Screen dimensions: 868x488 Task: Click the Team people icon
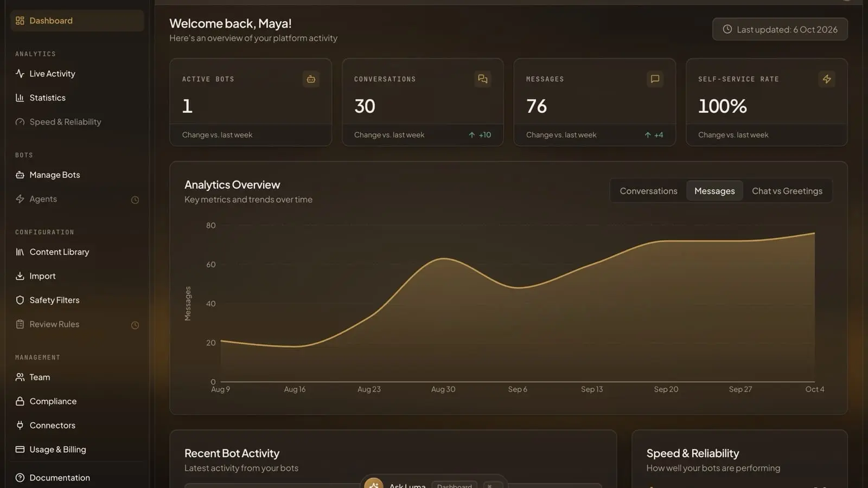tap(20, 377)
